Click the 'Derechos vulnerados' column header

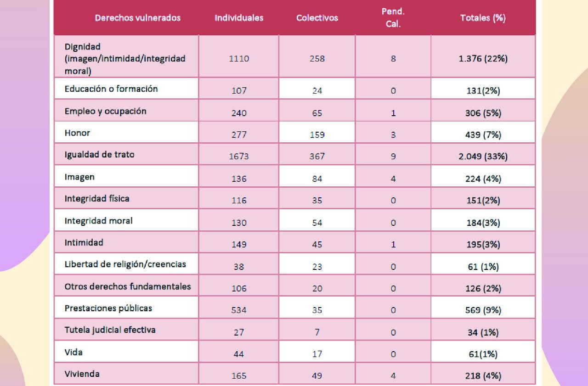(138, 18)
